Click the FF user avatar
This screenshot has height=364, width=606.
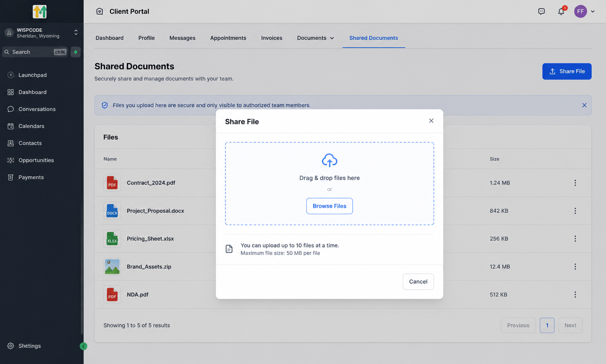pyautogui.click(x=580, y=11)
